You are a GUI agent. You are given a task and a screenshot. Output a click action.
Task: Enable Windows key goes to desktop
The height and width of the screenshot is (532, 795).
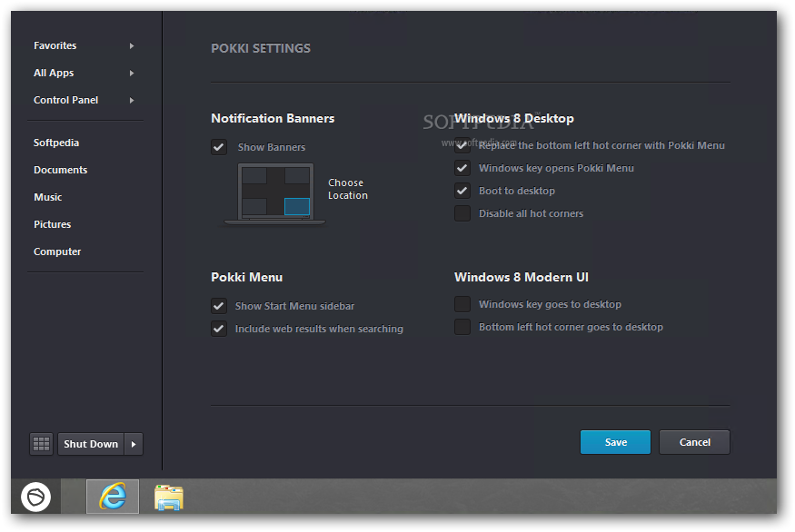click(462, 304)
